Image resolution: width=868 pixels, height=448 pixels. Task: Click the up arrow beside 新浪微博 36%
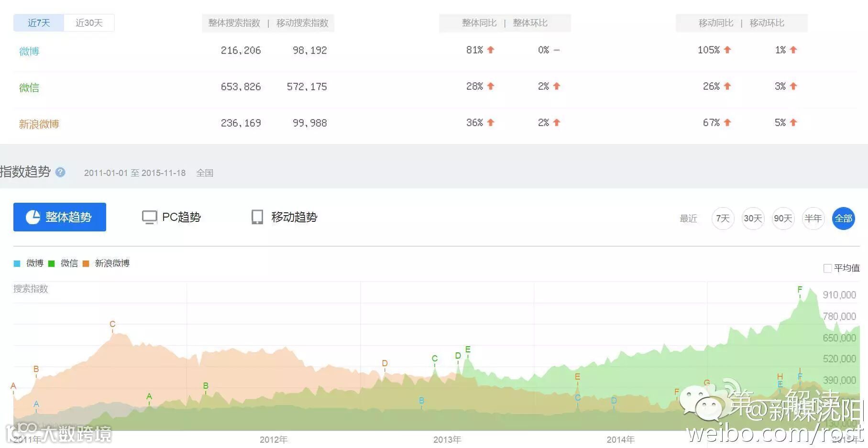[x=491, y=122]
